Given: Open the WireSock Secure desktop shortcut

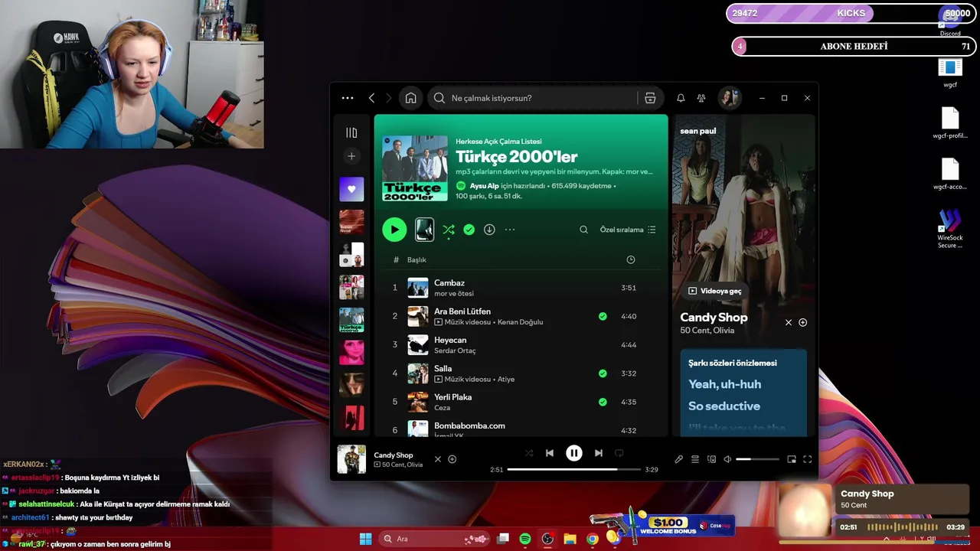Looking at the screenshot, I should coord(950,229).
